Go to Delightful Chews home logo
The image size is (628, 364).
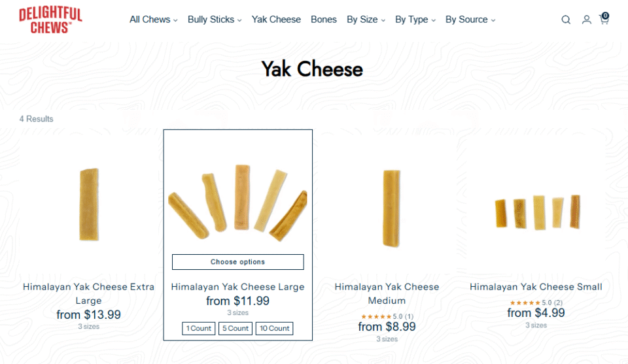[50, 20]
